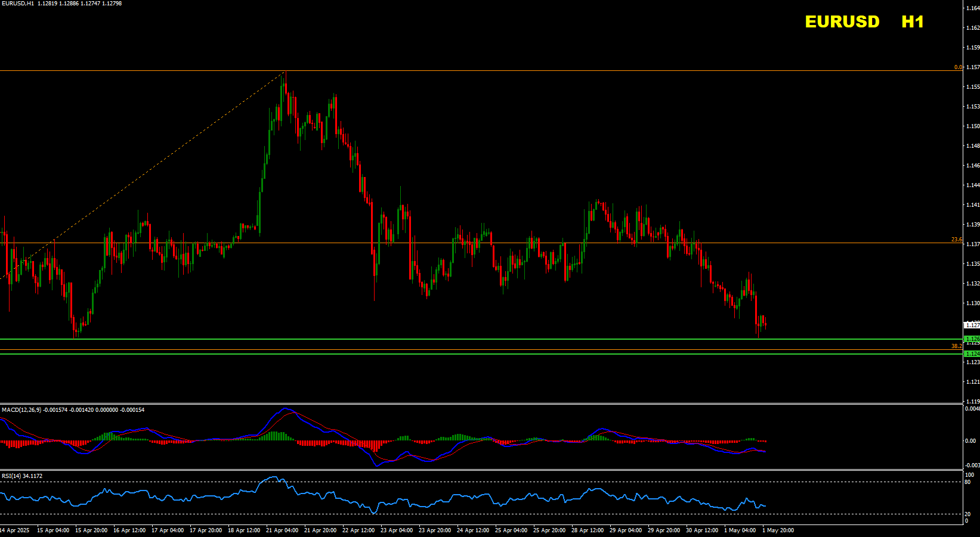The height and width of the screenshot is (537, 980).
Task: Click the yellow H1 timeframe label
Action: click(x=912, y=22)
